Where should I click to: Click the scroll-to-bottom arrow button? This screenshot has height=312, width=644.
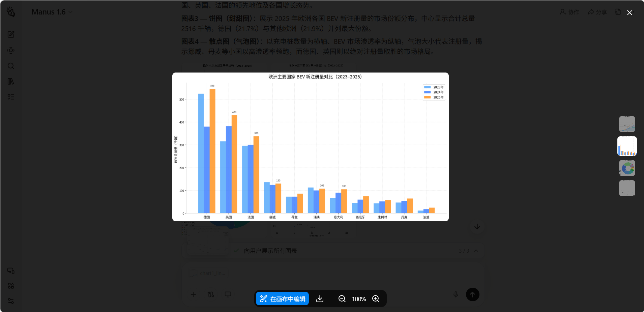(x=477, y=227)
